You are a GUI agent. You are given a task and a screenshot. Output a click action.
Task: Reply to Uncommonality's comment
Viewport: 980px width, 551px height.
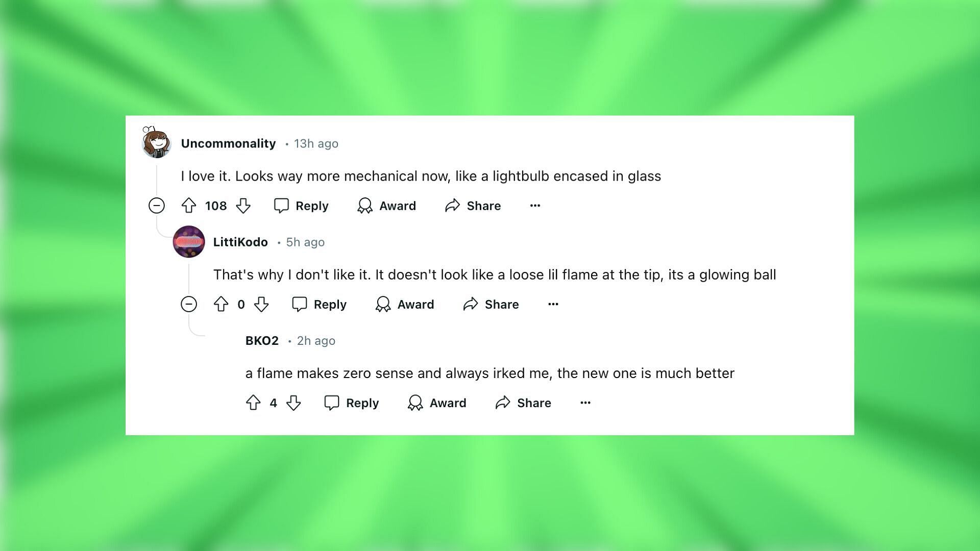tap(301, 206)
